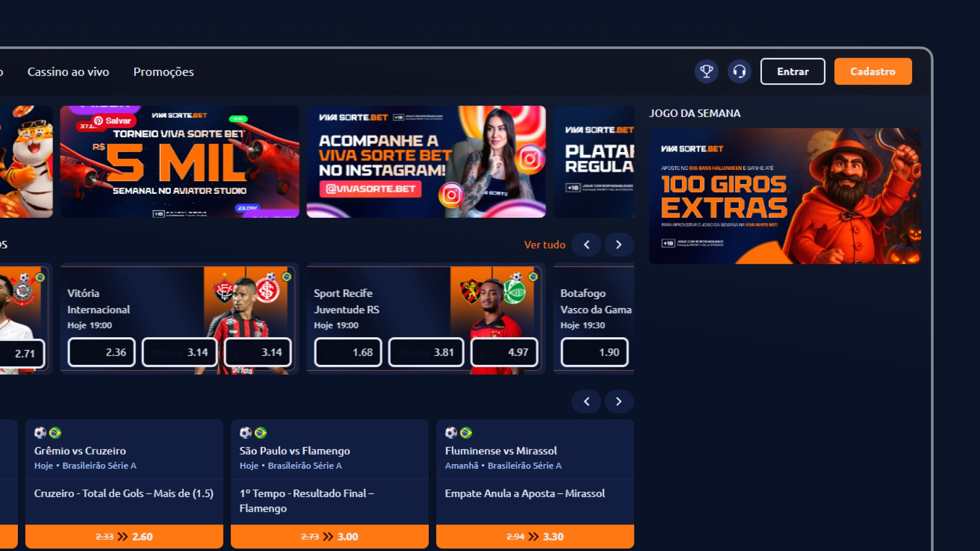Select Sport Recife draw odds 3.81
The image size is (980, 551).
point(426,352)
